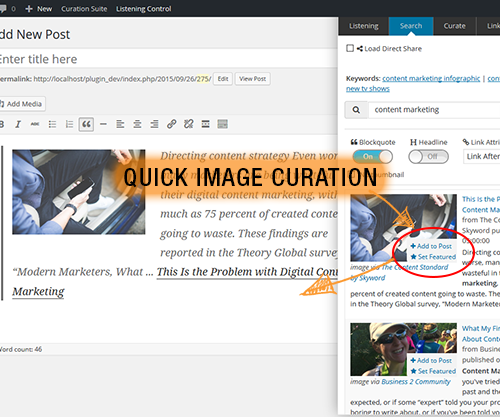
Task: Click the italic formatting icon
Action: (18, 124)
